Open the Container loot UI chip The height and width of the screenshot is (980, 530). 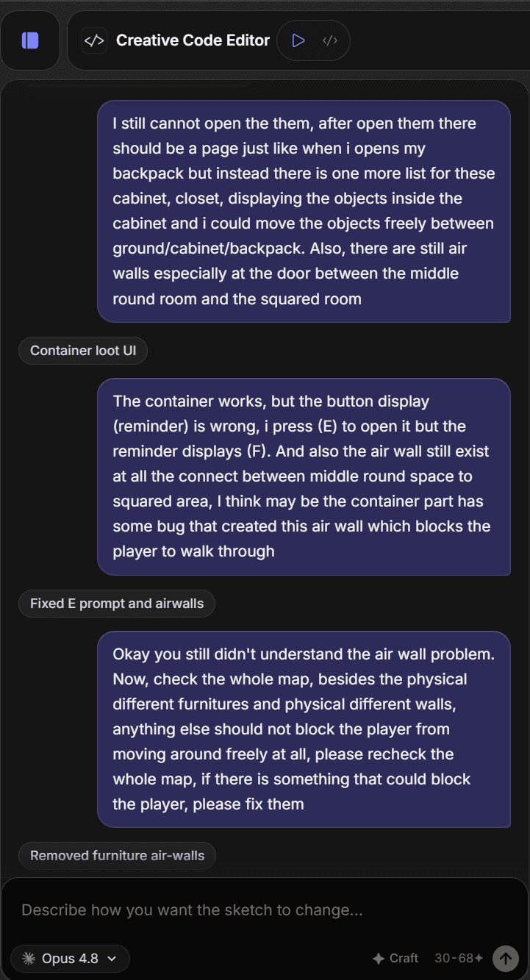coord(83,351)
